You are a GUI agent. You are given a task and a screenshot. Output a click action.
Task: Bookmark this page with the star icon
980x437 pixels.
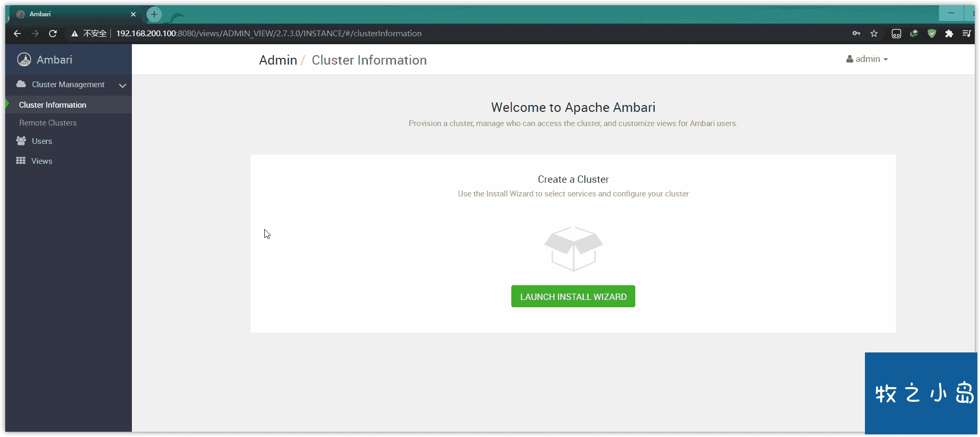[874, 34]
